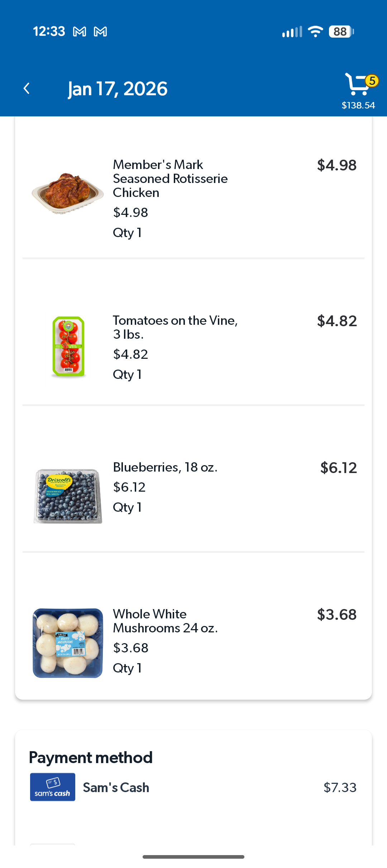
Task: Tap the Sam's Cash payment label
Action: 116,787
